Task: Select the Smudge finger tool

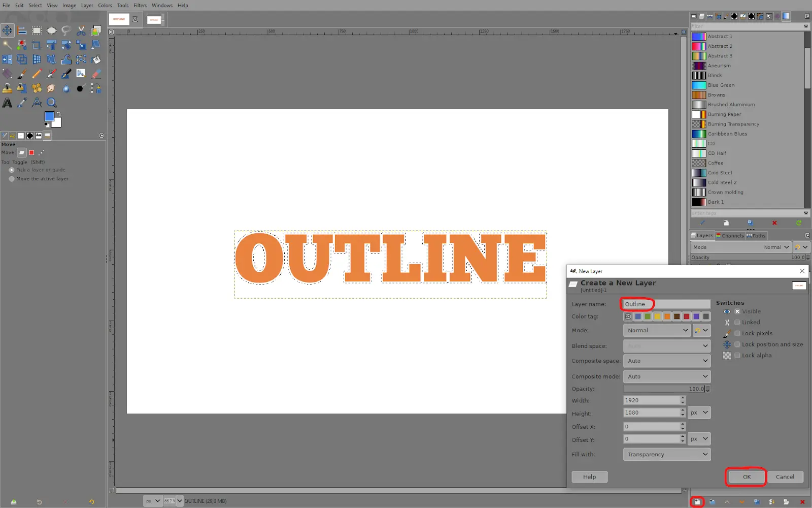Action: click(51, 88)
